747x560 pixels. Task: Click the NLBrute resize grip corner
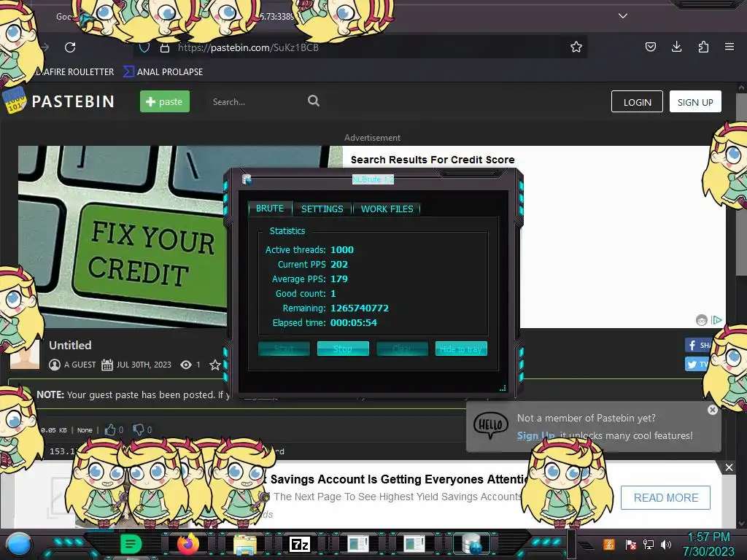coord(503,388)
